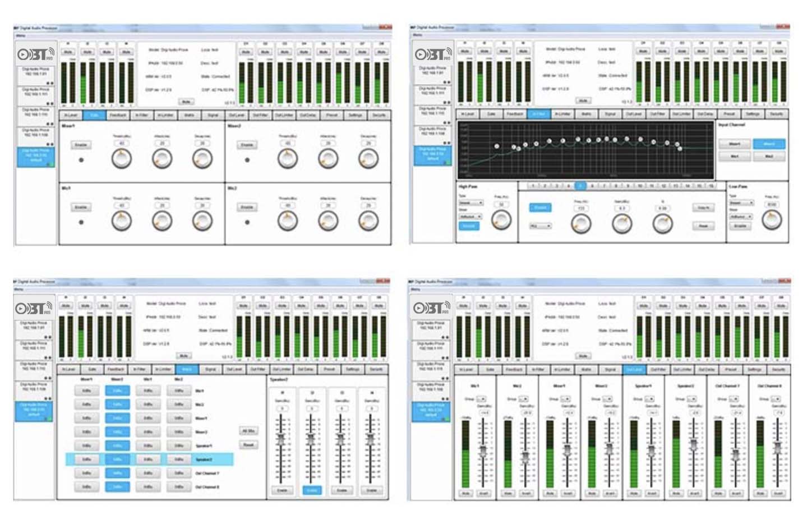812x524 pixels.
Task: Click the EQ band Gain knob
Action: 621,224
